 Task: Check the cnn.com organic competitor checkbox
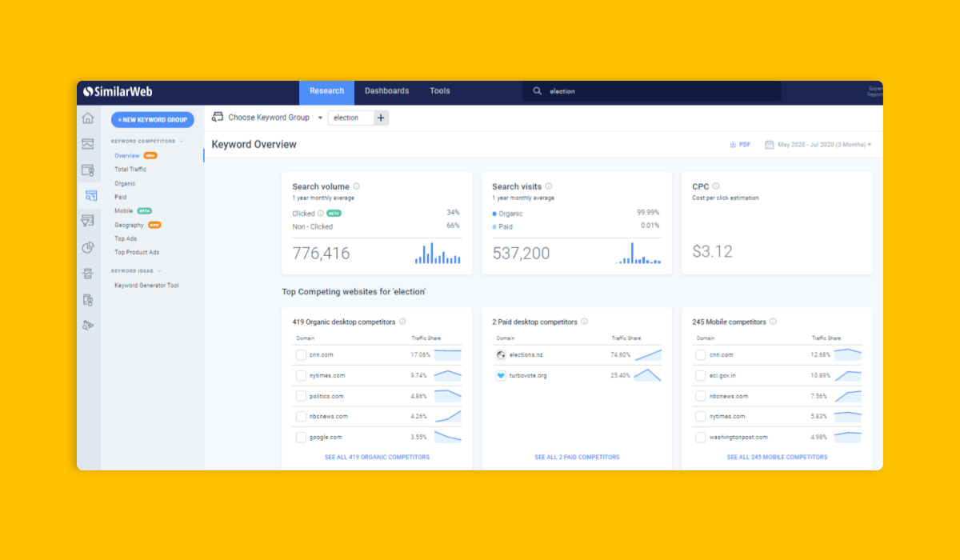pos(301,355)
